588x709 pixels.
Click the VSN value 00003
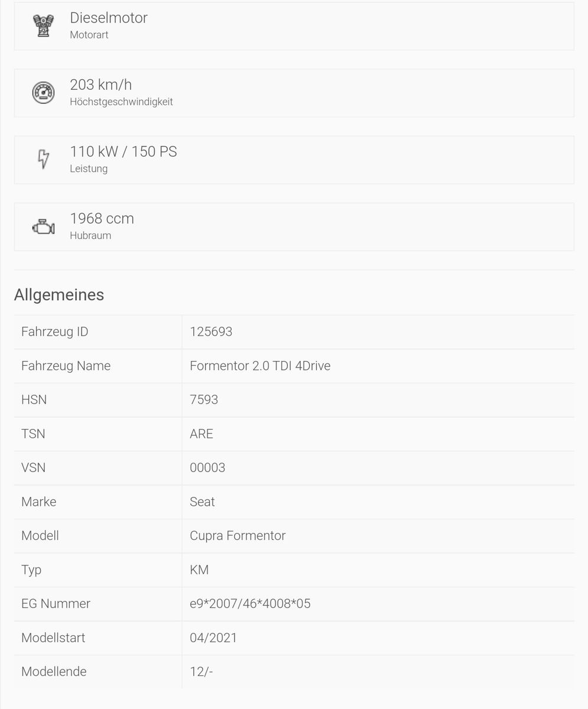pyautogui.click(x=207, y=468)
